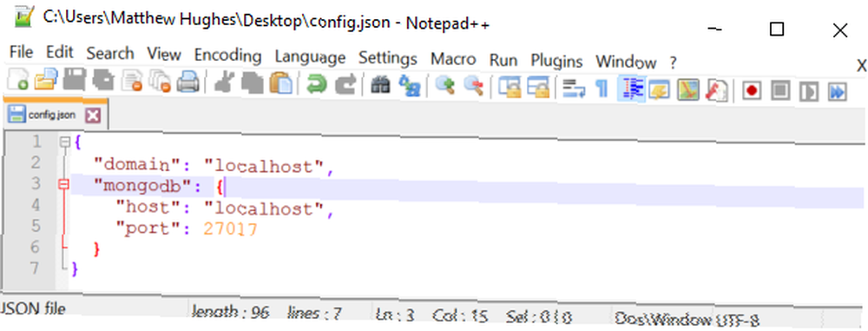The image size is (868, 331).
Task: Collapse the root JSON object on line 1
Action: [x=64, y=142]
